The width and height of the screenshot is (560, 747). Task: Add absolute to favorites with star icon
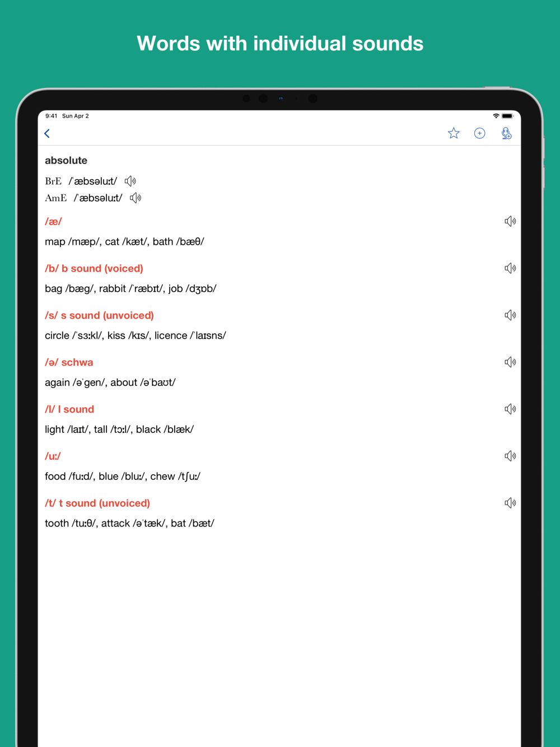point(454,133)
